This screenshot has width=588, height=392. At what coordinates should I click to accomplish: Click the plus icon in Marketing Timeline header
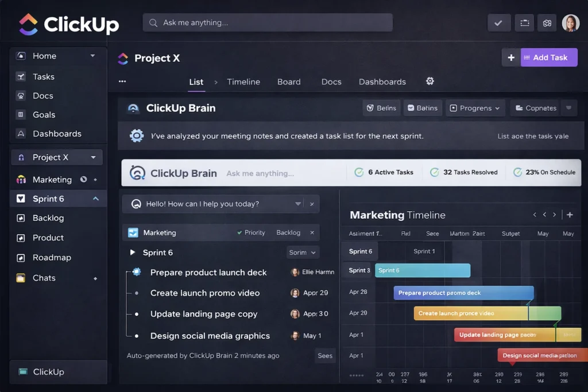point(570,215)
